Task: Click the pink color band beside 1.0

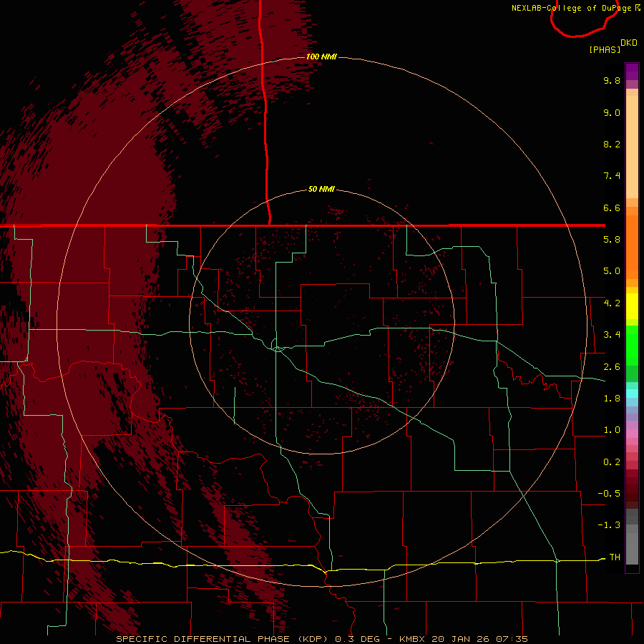Action: (x=632, y=434)
